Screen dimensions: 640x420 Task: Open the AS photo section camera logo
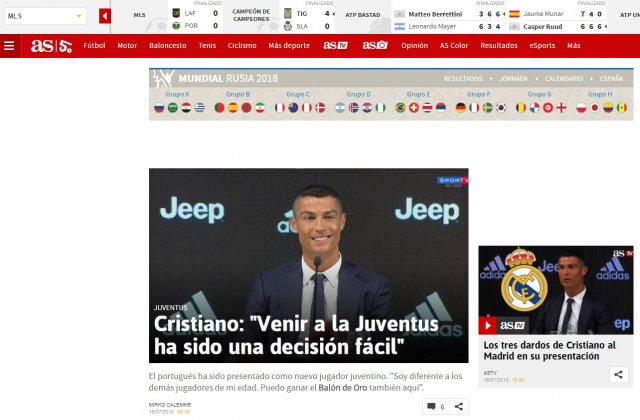(x=375, y=45)
